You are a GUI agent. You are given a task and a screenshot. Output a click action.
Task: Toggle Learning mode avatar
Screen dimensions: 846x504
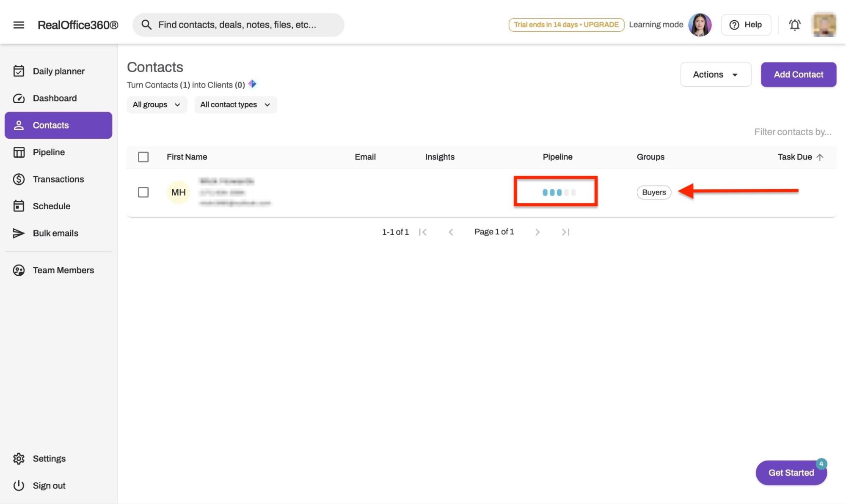(x=700, y=25)
